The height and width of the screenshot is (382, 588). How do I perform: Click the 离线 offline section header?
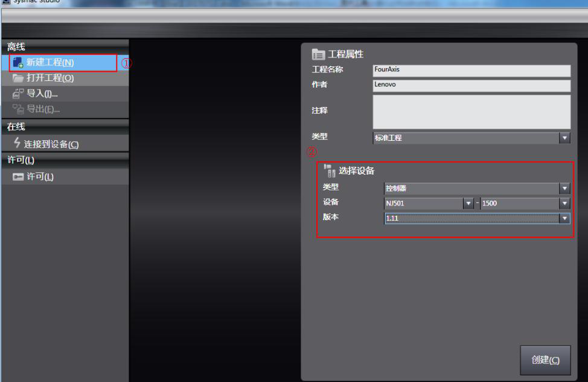coord(65,47)
